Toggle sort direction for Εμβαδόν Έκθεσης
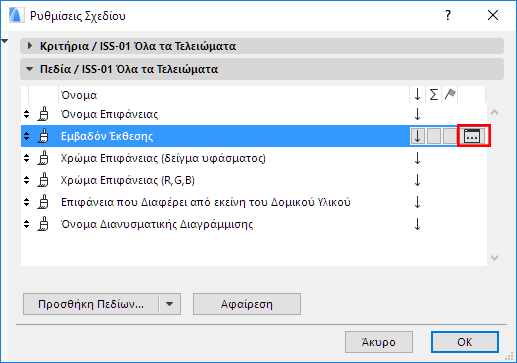The width and height of the screenshot is (517, 363). click(x=418, y=136)
